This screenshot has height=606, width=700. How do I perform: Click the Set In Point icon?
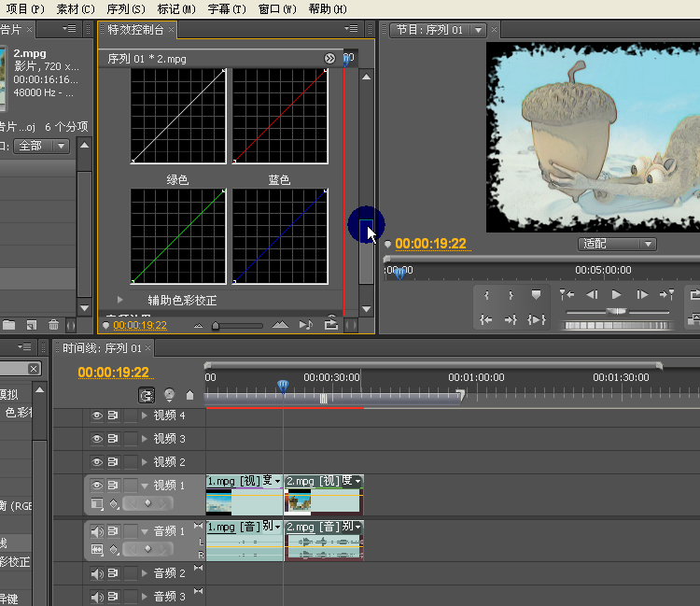pos(486,295)
